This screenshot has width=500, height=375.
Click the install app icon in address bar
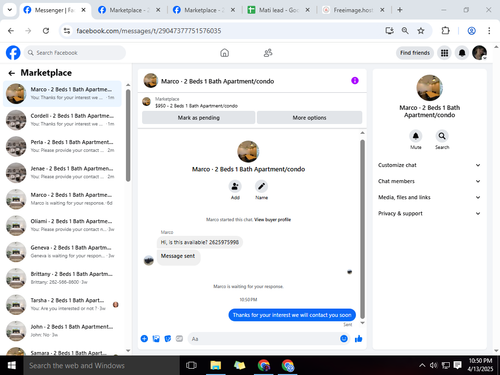click(389, 31)
